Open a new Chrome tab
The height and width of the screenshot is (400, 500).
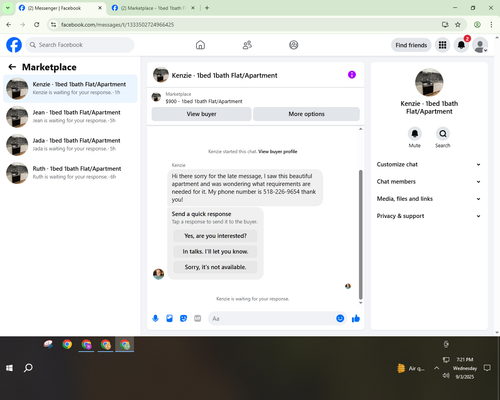click(x=207, y=8)
